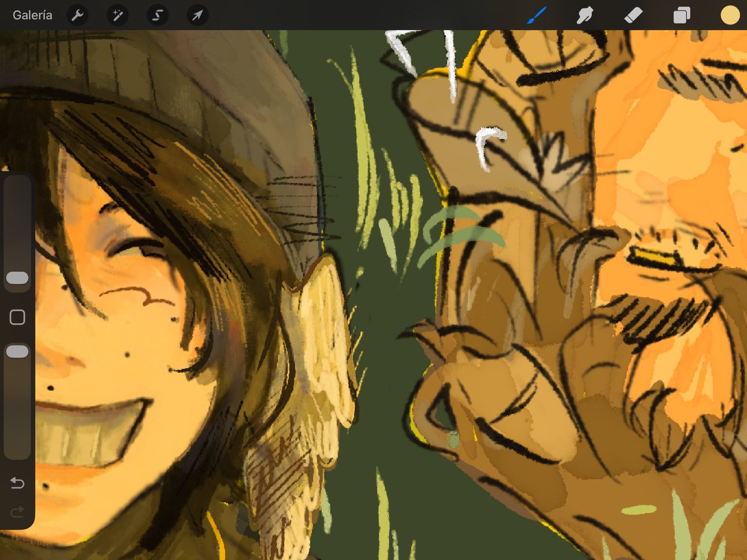This screenshot has height=560, width=747.
Task: Open the Layers panel
Action: coord(682,16)
